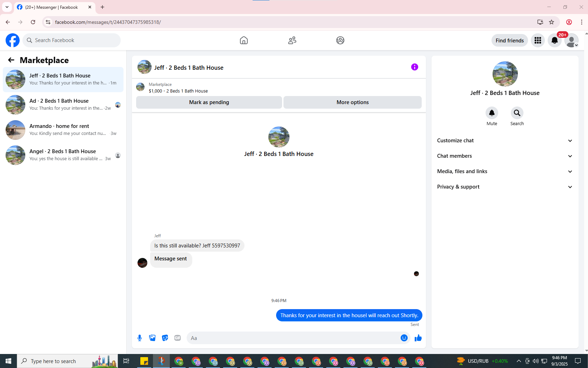Expand the Customize chat section
Screen dimensions: 588x368
click(505, 141)
